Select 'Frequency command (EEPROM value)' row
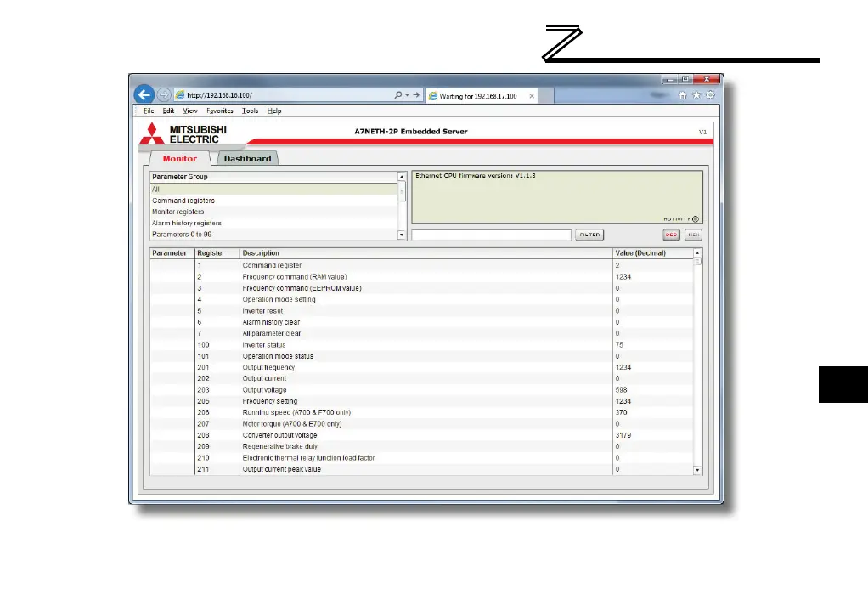 (422, 288)
